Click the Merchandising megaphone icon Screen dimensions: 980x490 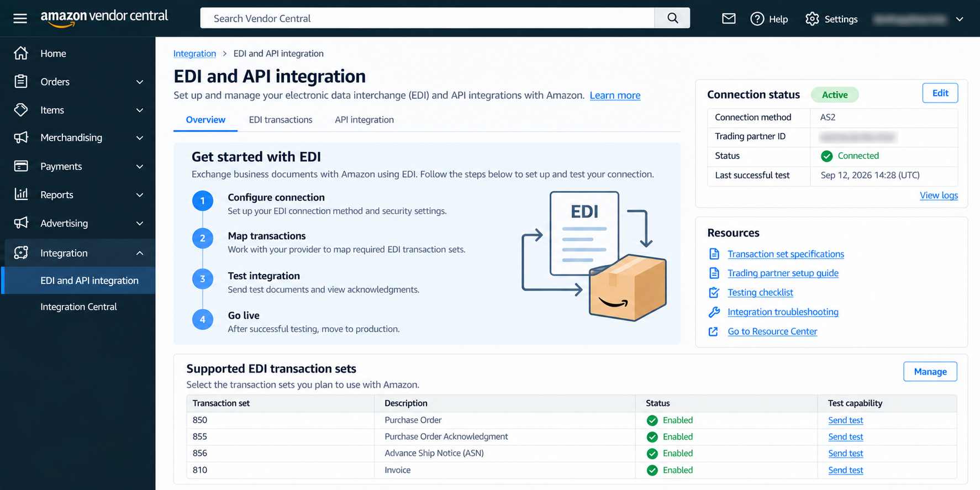tap(21, 138)
